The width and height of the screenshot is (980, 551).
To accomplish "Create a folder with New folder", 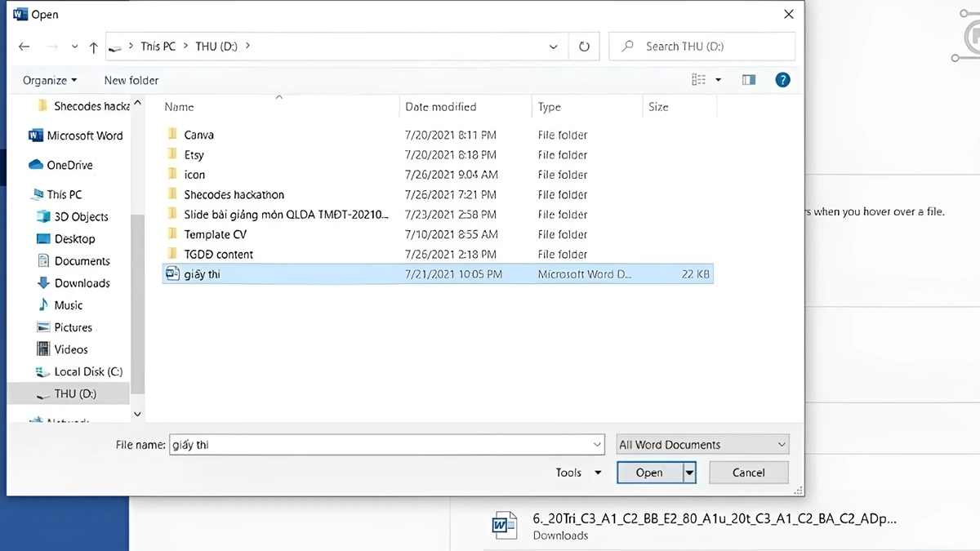I will 131,80.
